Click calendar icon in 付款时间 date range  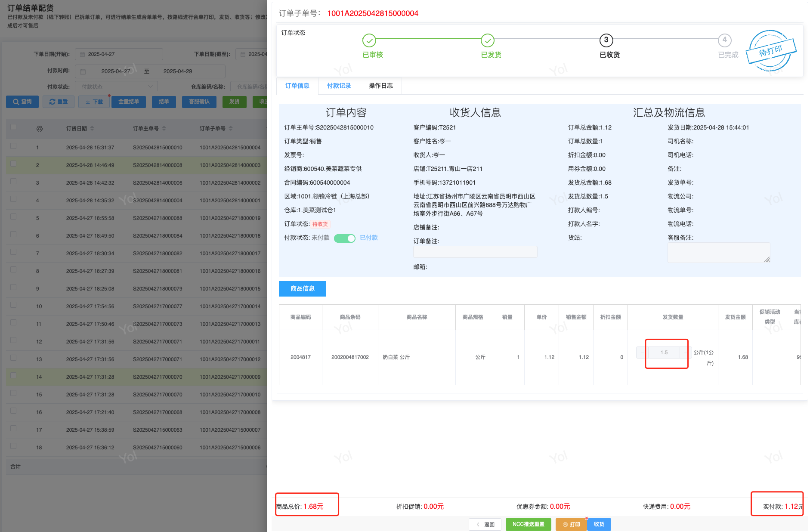click(83, 71)
